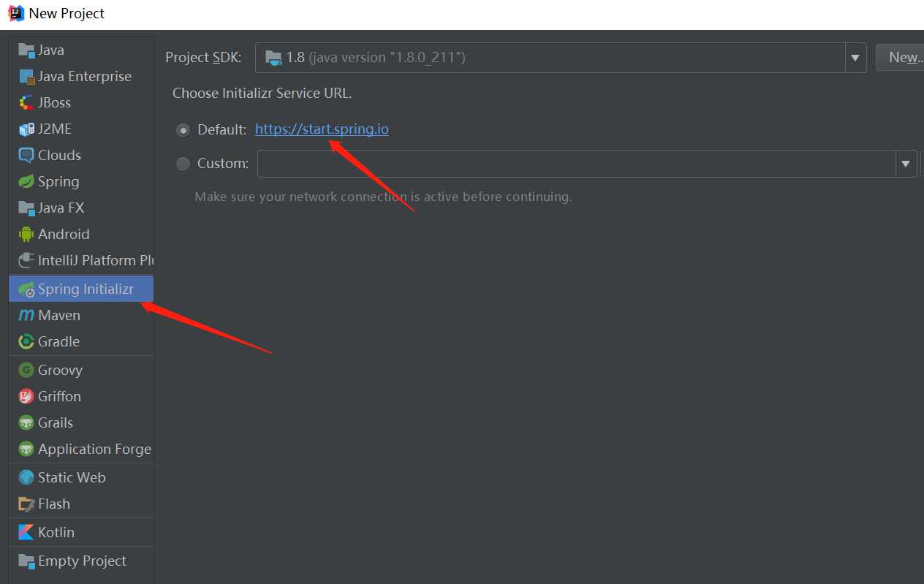Image resolution: width=924 pixels, height=584 pixels.
Task: Click inside the Custom URL input field
Action: pos(577,164)
